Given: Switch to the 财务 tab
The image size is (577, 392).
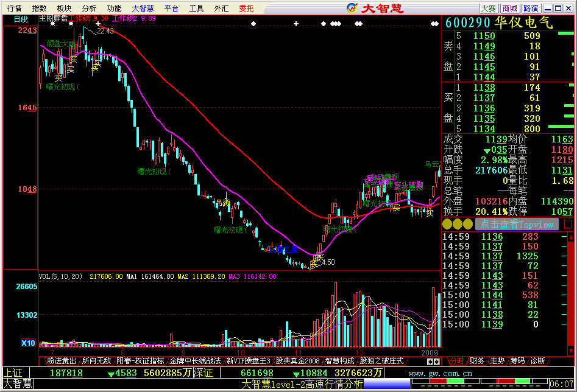Looking at the screenshot, I should point(477,361).
